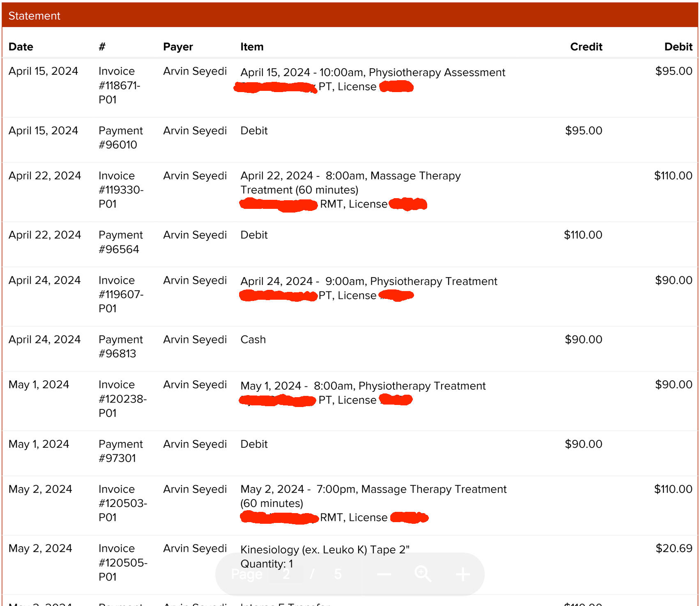This screenshot has width=700, height=606.
Task: Click the $20.69 Kinesiology tape debit amount
Action: coord(673,548)
